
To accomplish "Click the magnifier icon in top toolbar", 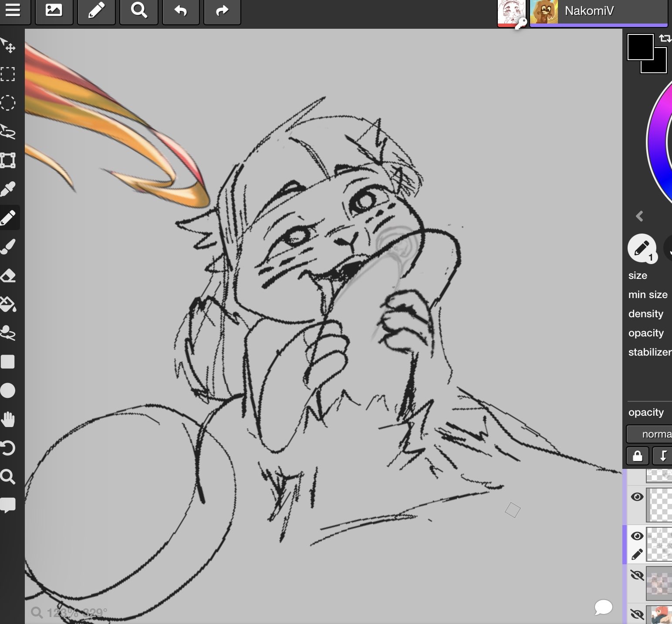I will pos(138,10).
